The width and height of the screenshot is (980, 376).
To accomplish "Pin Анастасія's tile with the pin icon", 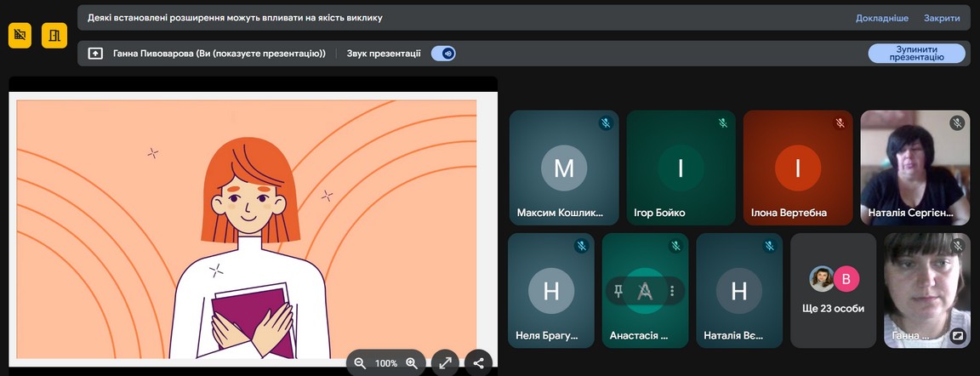I will [619, 291].
